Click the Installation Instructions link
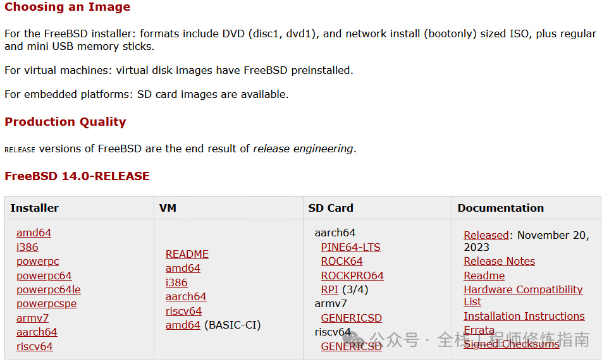609x364 pixels. click(524, 316)
